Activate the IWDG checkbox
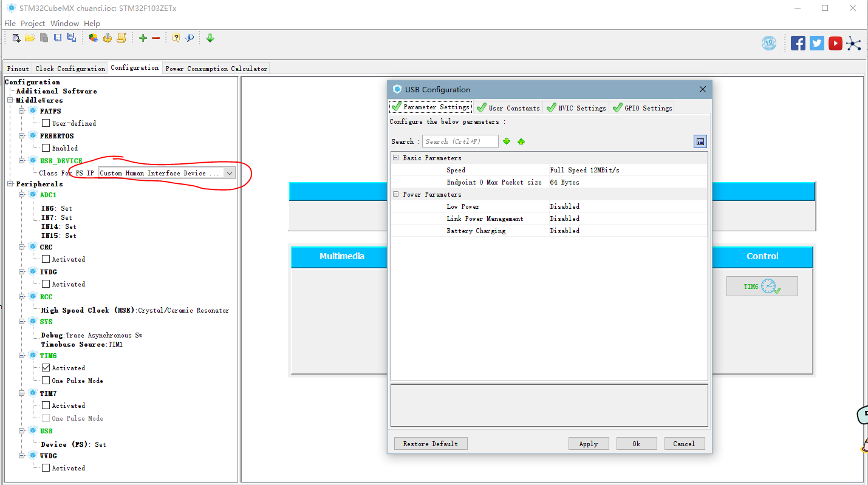 [x=46, y=283]
